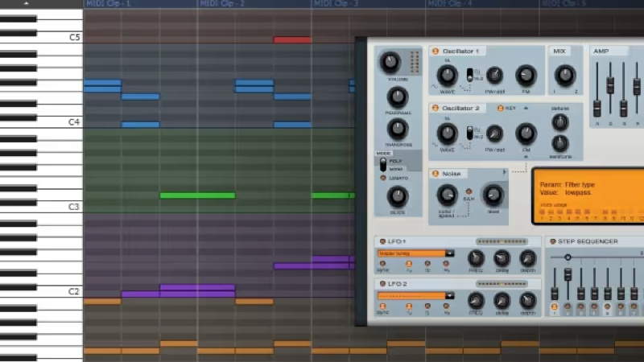Click orange Filter type parameter display
Image resolution: width=644 pixels, height=362 pixels.
(589, 195)
